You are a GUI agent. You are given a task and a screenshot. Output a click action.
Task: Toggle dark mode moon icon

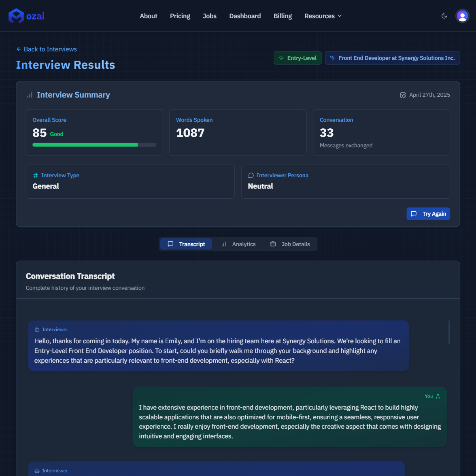click(444, 16)
